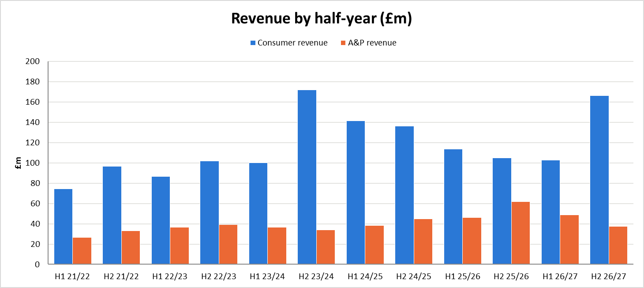Click the orange A&P bar for H1 26/27
This screenshot has height=288, width=644.
pos(569,240)
